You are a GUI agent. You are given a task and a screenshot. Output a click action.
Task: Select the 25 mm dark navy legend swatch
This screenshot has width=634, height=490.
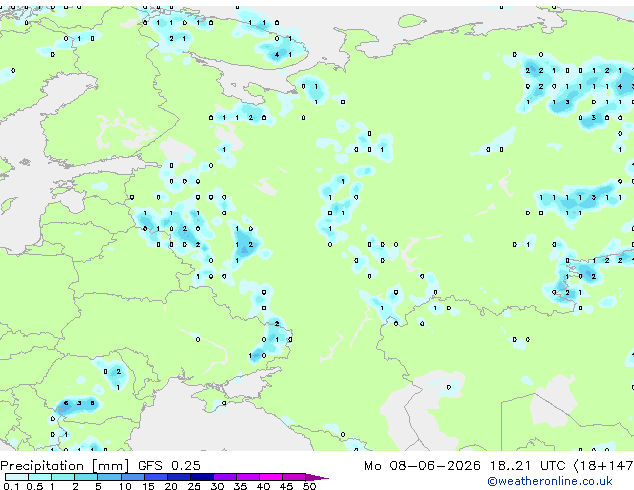(202, 477)
